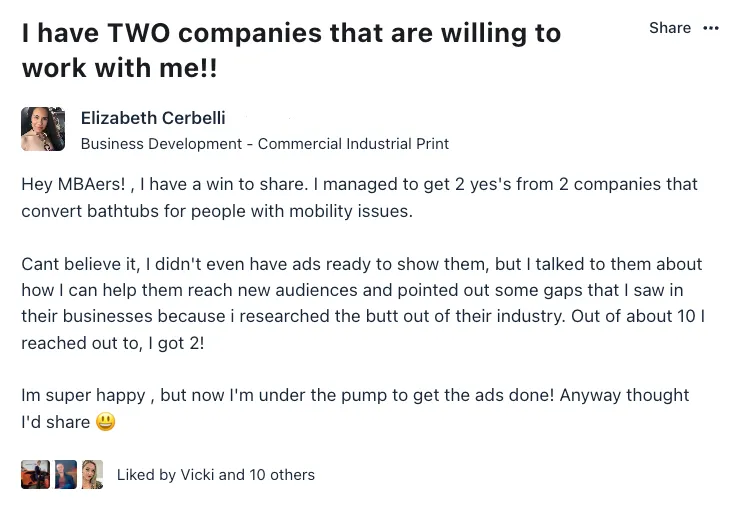Open the three-dot more options menu
Viewport: 736px width, 506px height.
tap(711, 28)
